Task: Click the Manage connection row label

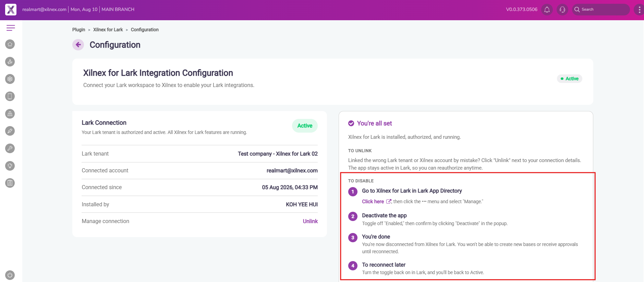Action: point(105,221)
